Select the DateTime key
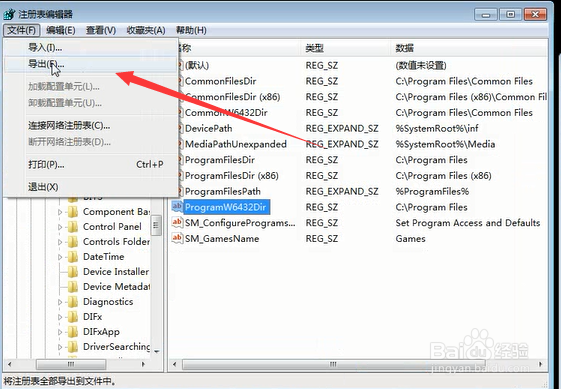This screenshot has height=389, width=561. 104,257
